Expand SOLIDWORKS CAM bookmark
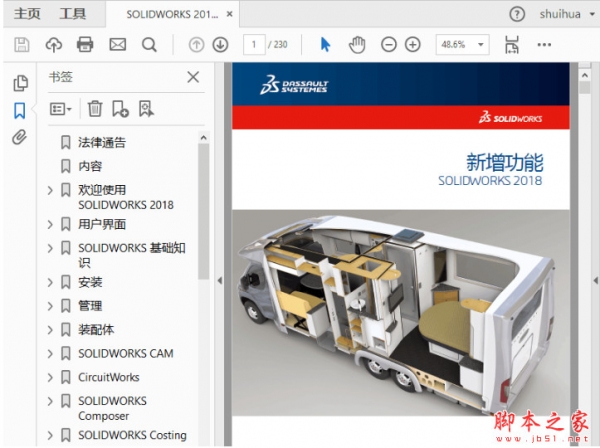Screen dimensions: 600x448 (x=50, y=353)
